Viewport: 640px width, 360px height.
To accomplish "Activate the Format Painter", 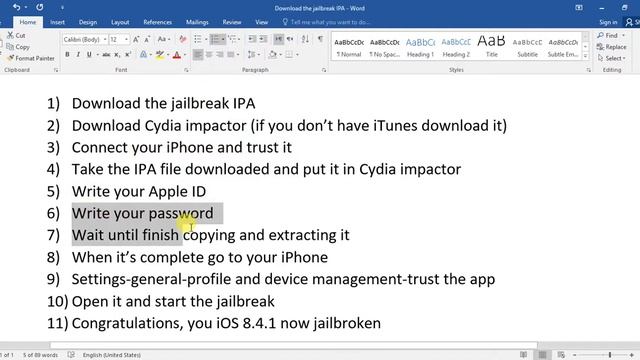I will (x=31, y=58).
